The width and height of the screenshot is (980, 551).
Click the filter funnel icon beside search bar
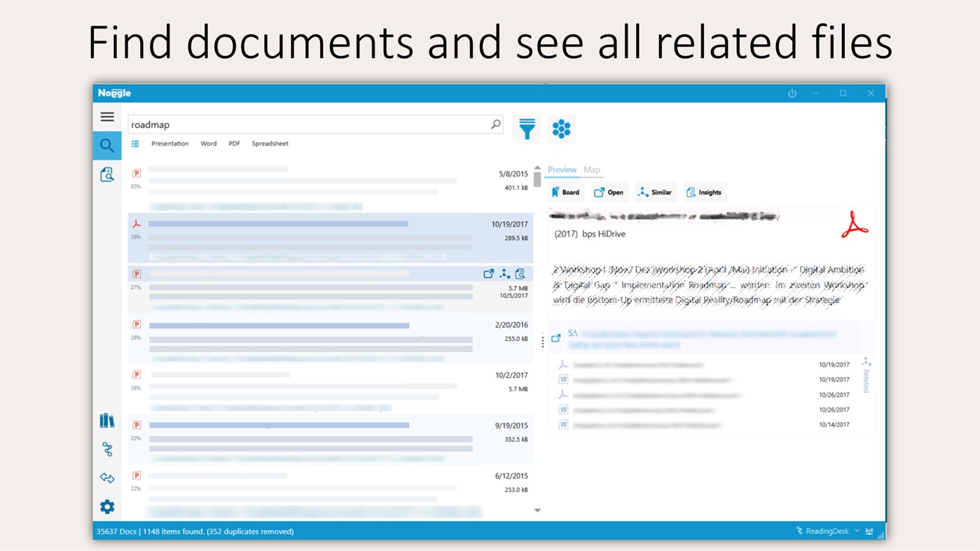pos(526,129)
